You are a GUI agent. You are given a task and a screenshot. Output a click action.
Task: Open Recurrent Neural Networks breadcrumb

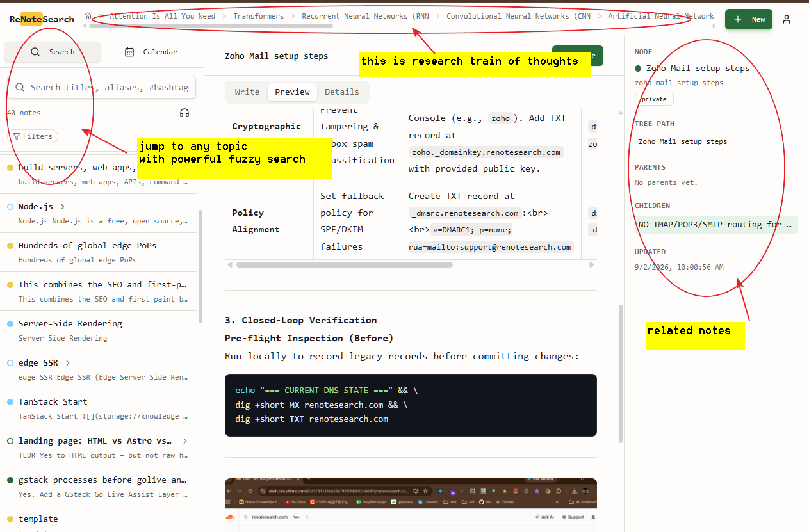[365, 16]
